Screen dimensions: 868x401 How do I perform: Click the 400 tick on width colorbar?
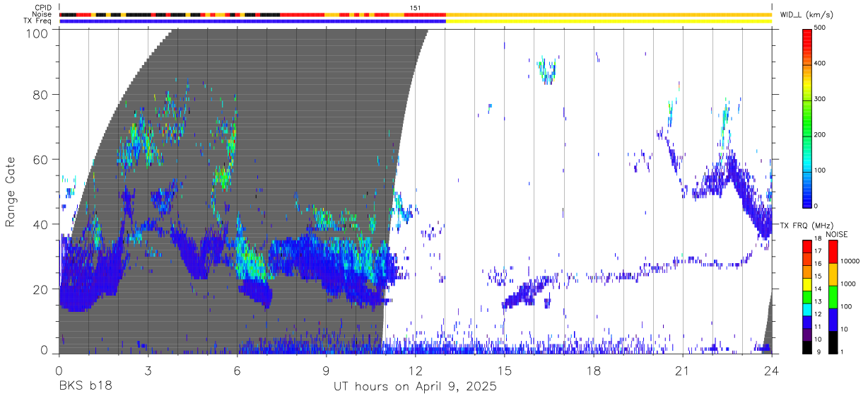pyautogui.click(x=820, y=64)
